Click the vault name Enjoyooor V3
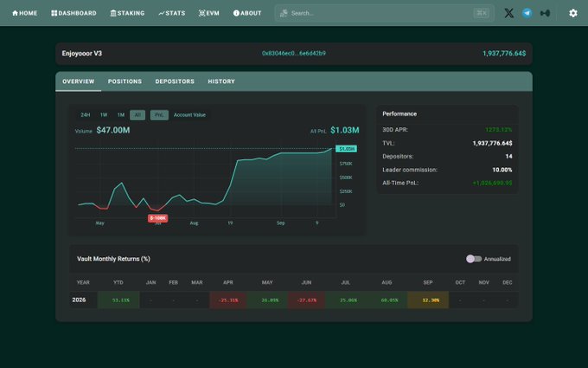This screenshot has height=368, width=588. coord(82,54)
